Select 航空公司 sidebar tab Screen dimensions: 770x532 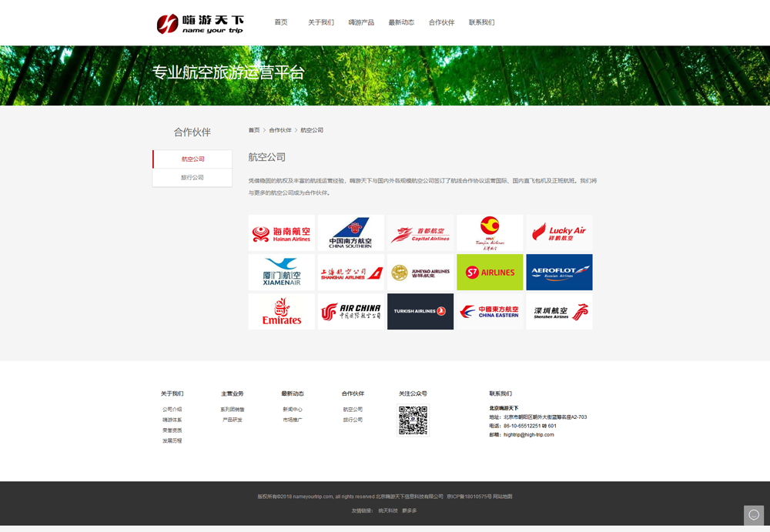click(x=192, y=159)
